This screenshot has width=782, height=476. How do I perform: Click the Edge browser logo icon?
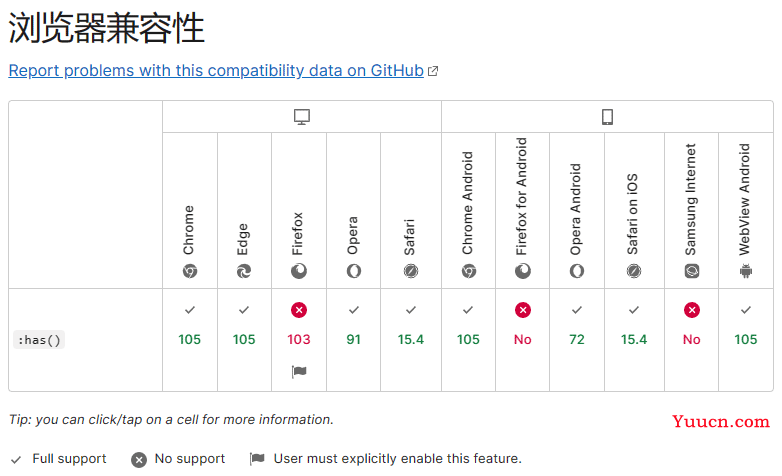click(244, 271)
